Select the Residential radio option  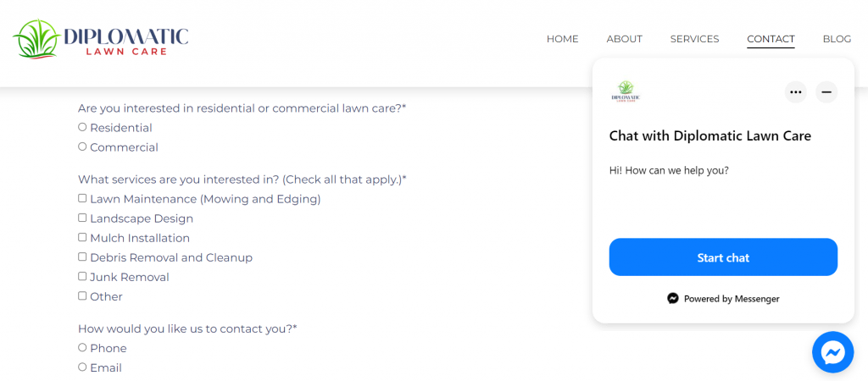82,127
